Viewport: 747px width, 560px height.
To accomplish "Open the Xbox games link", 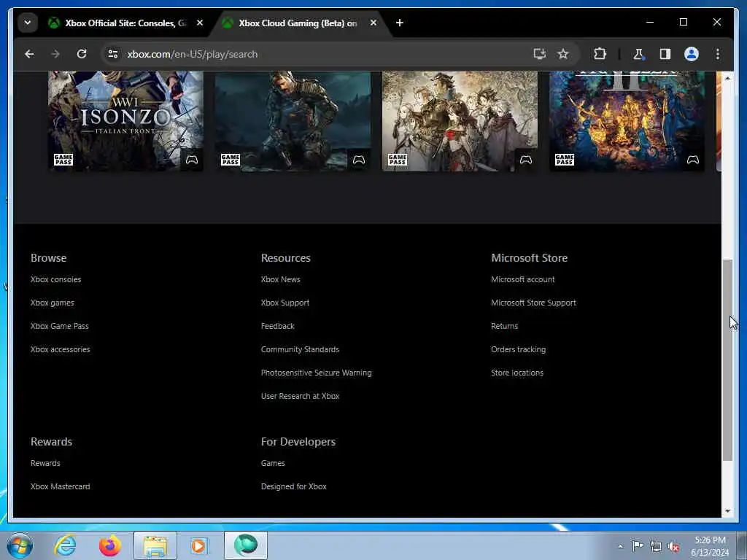I will (x=53, y=303).
